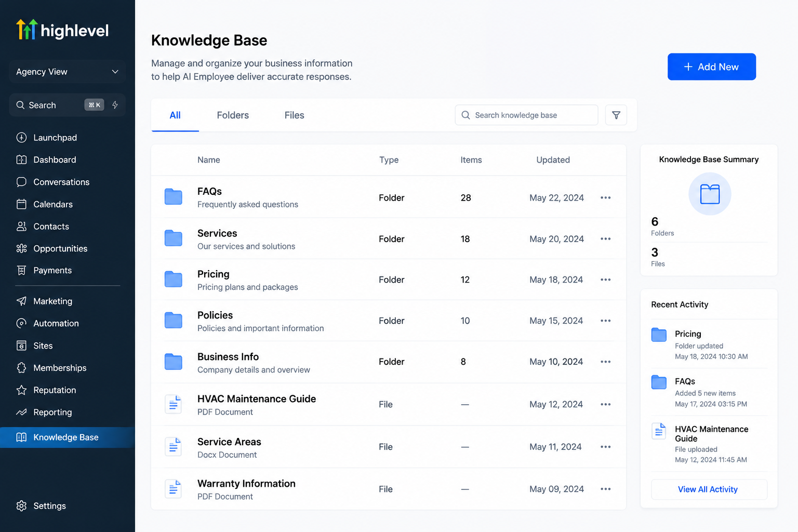
Task: Click the document icon beside Warranty Information
Action: (x=173, y=489)
